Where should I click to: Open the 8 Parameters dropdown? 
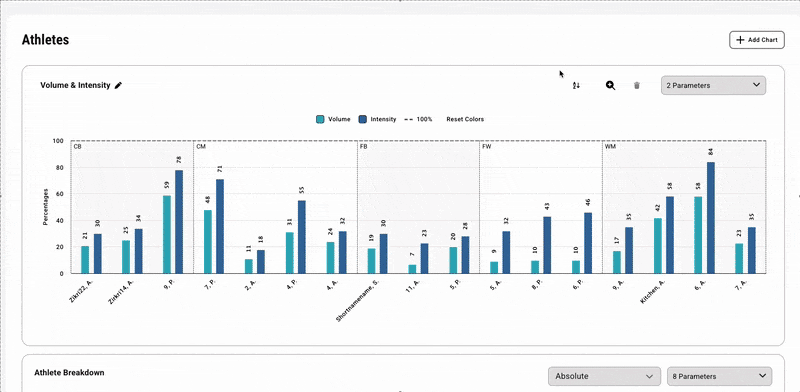pyautogui.click(x=719, y=376)
